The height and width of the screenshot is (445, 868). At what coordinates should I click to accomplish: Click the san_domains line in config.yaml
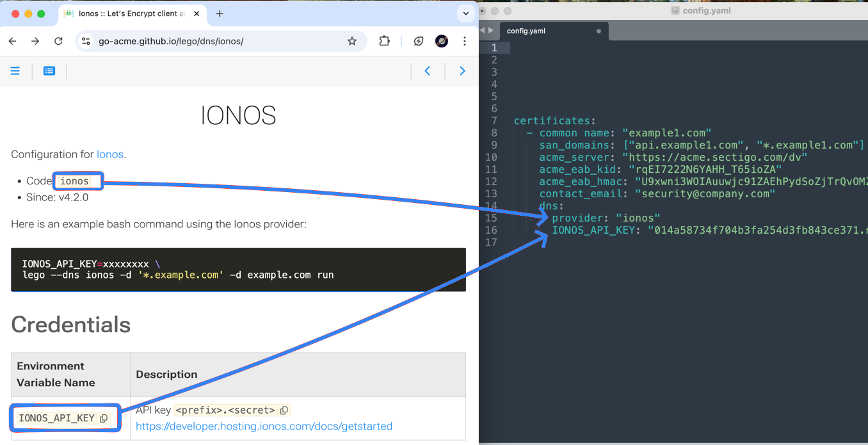pyautogui.click(x=702, y=145)
